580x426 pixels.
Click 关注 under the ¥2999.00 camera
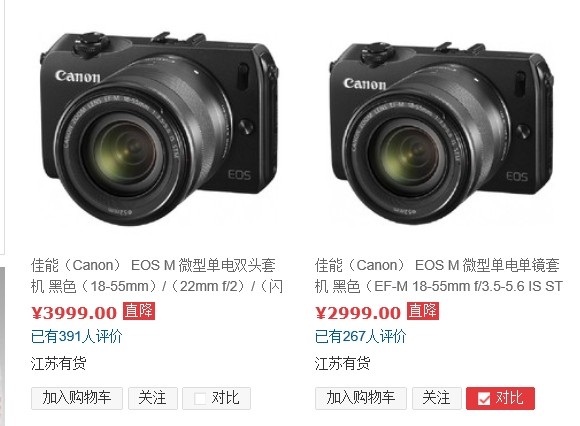tap(437, 398)
